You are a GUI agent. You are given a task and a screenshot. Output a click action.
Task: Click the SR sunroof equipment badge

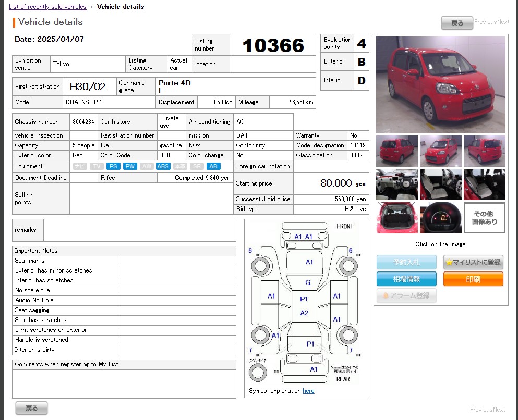(197, 166)
